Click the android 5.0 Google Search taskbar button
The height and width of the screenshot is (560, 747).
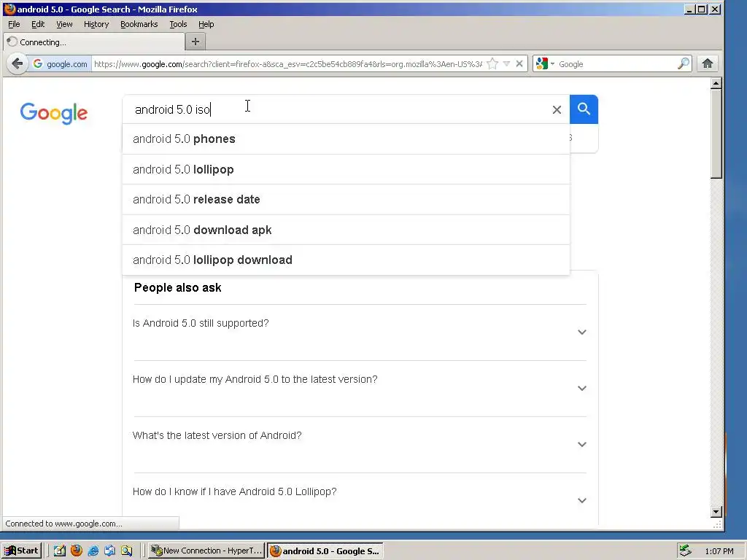tap(325, 551)
